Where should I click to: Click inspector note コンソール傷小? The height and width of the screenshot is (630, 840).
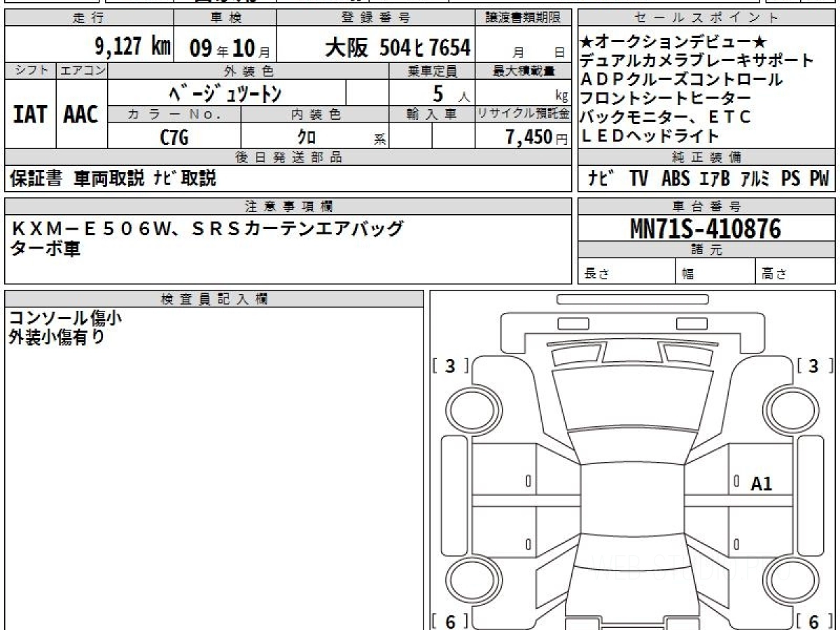[66, 318]
